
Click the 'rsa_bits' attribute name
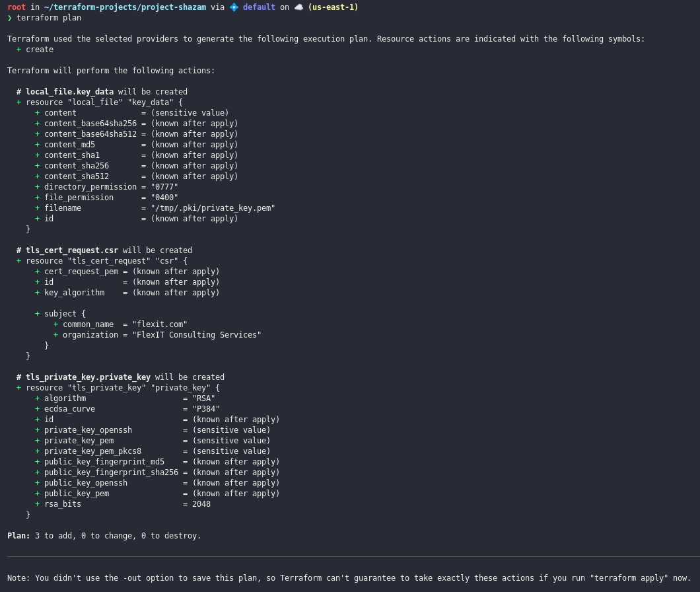[x=63, y=504]
